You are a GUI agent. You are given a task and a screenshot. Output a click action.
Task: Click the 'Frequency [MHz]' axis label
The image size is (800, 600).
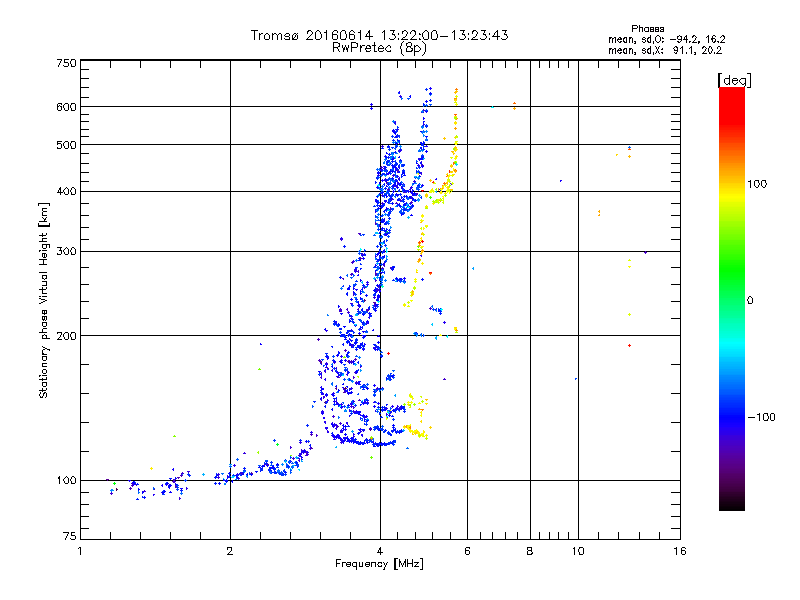(379, 564)
